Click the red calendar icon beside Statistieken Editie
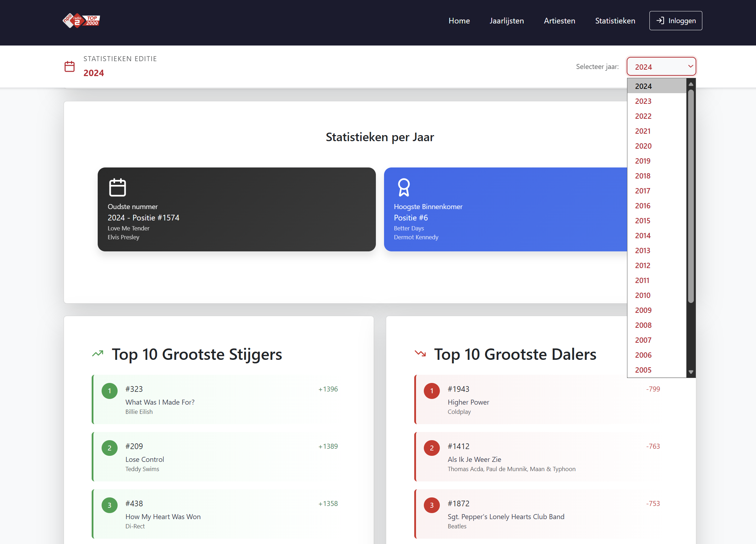 pos(70,66)
